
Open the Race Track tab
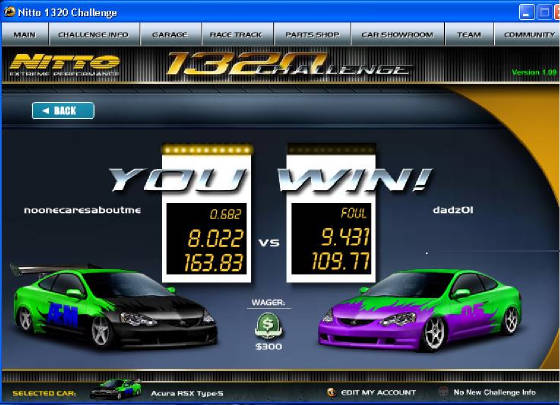click(x=237, y=34)
